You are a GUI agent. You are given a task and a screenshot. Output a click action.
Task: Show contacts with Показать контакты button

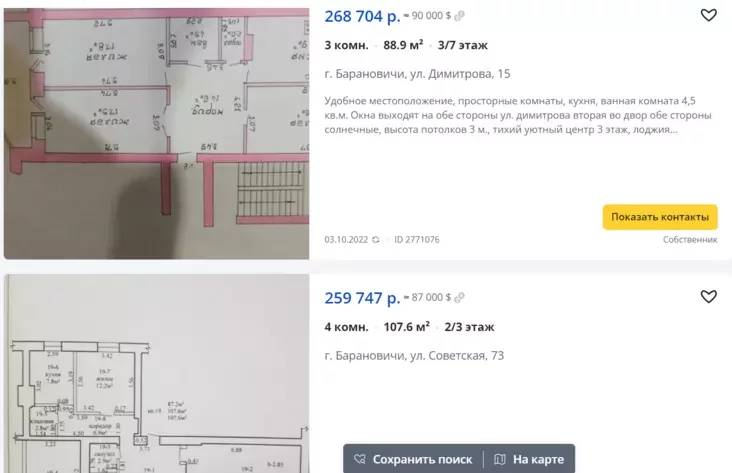pos(660,217)
